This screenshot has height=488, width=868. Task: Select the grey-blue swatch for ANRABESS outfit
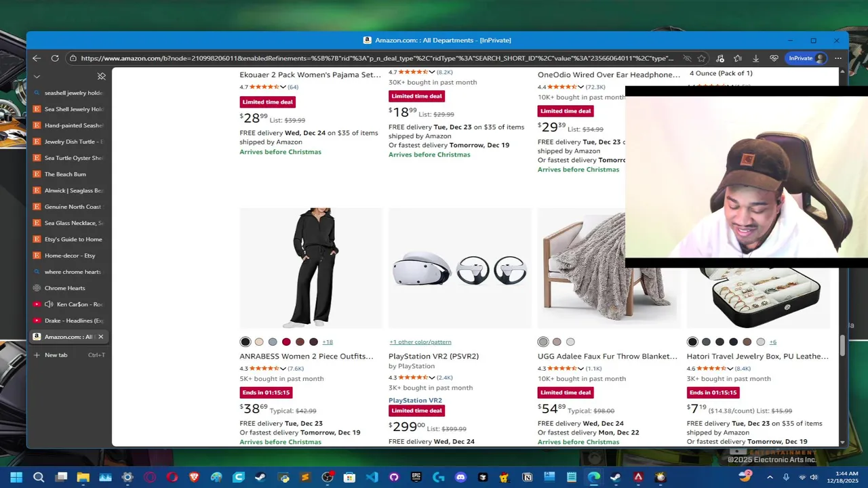273,342
